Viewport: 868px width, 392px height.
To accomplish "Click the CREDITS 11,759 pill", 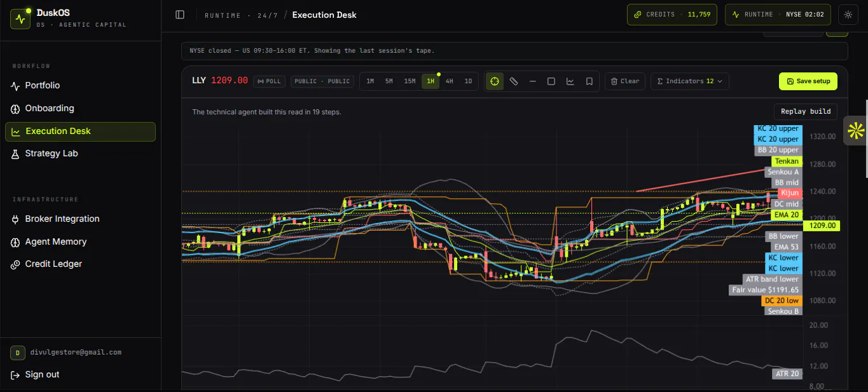I will click(672, 15).
